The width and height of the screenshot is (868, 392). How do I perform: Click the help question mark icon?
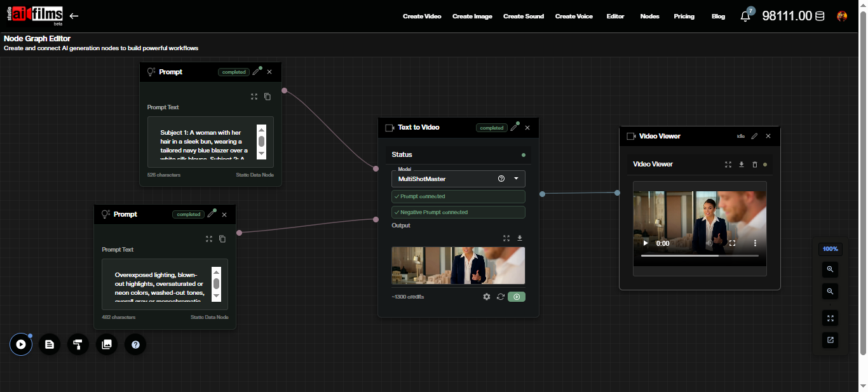(x=135, y=344)
